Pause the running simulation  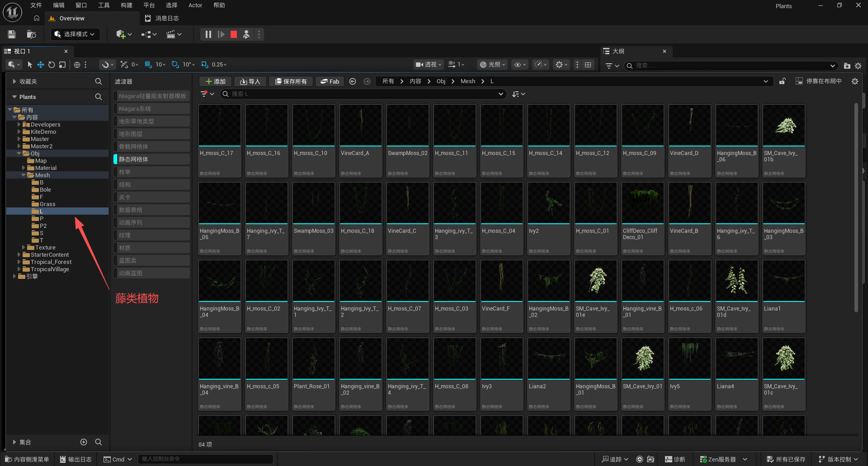208,34
